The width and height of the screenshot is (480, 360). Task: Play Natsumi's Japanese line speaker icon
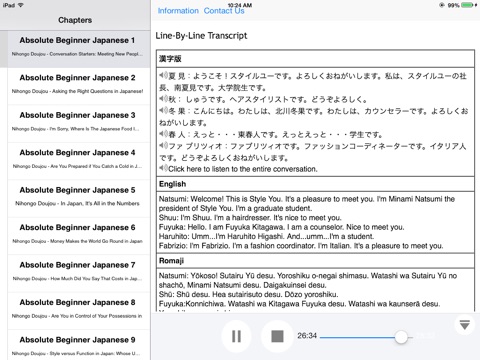point(163,75)
